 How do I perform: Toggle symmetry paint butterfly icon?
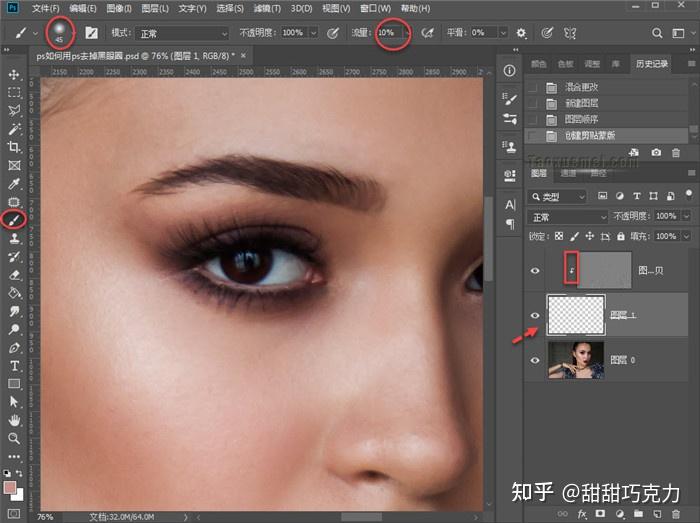pyautogui.click(x=570, y=33)
